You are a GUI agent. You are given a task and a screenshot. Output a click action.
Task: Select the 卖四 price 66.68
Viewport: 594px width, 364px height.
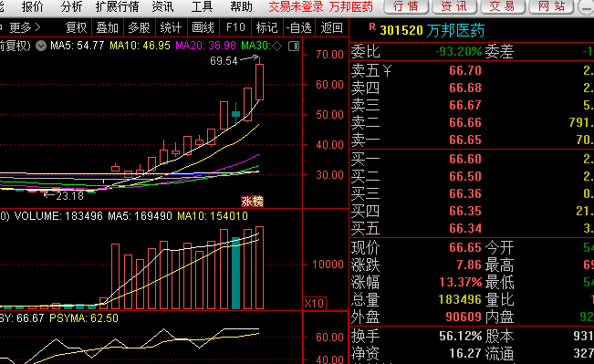point(465,88)
